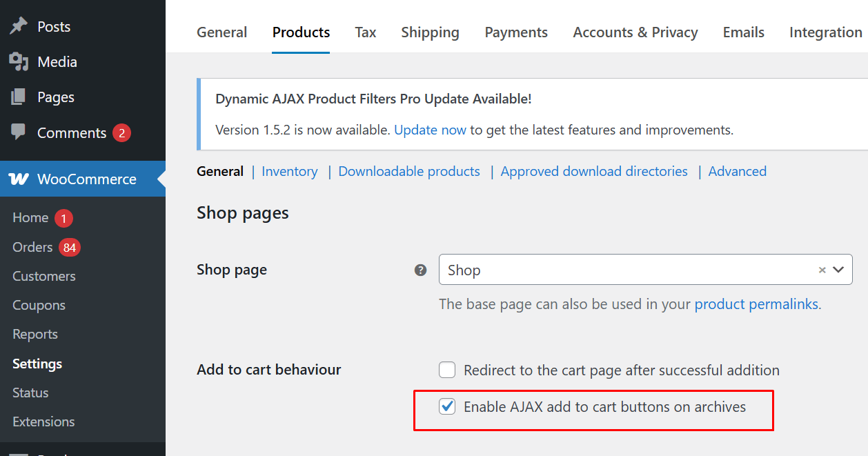Enable redirect to cart page checkbox

(x=447, y=370)
